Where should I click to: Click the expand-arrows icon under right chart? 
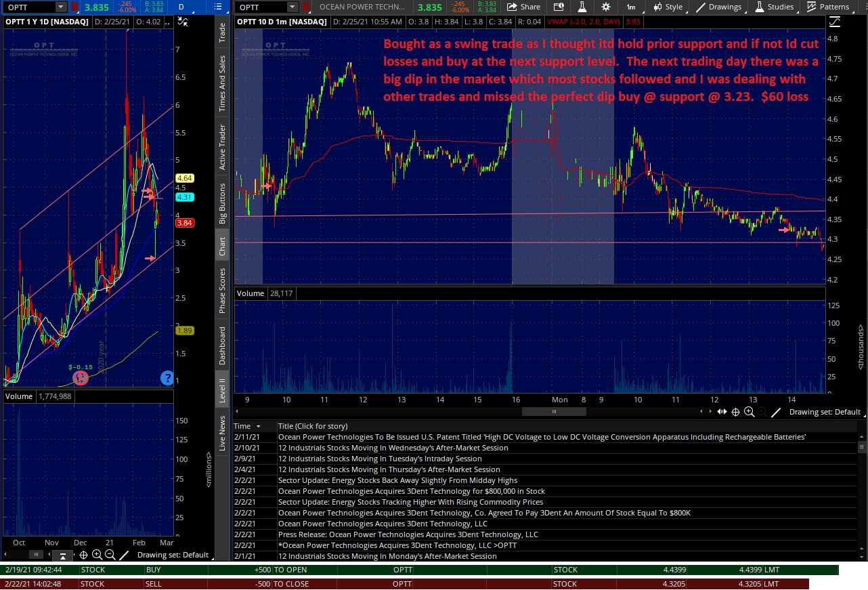[x=722, y=412]
